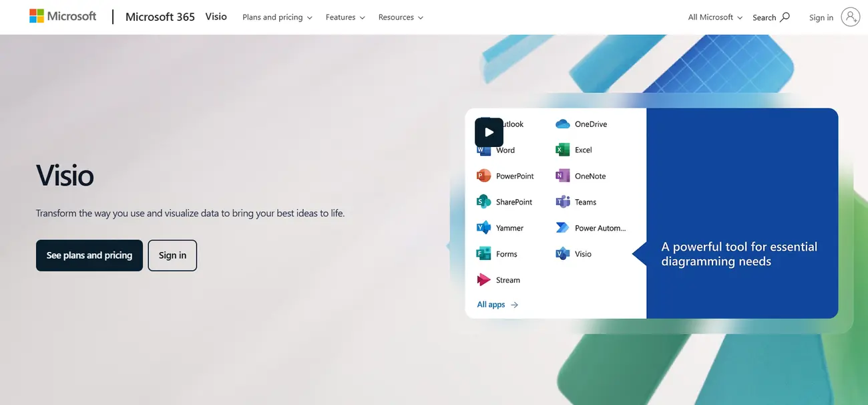Select Microsoft 365 in the top menu
This screenshot has width=868, height=405.
(x=160, y=17)
